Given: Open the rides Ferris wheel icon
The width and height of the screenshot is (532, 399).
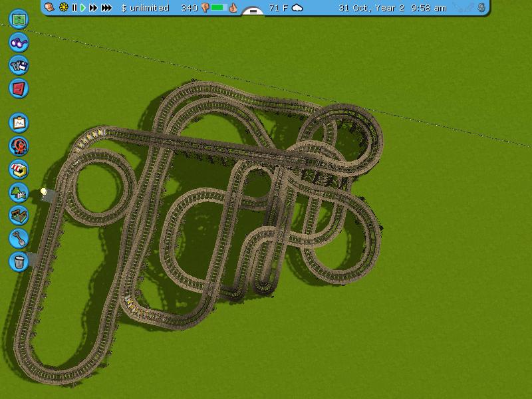Looking at the screenshot, I should pos(19,146).
